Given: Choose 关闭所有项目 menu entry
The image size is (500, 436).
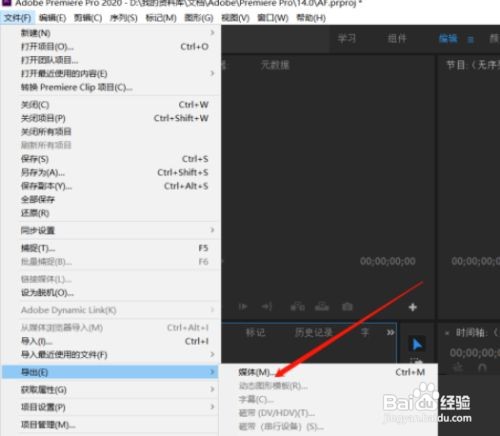Looking at the screenshot, I should point(110,132).
